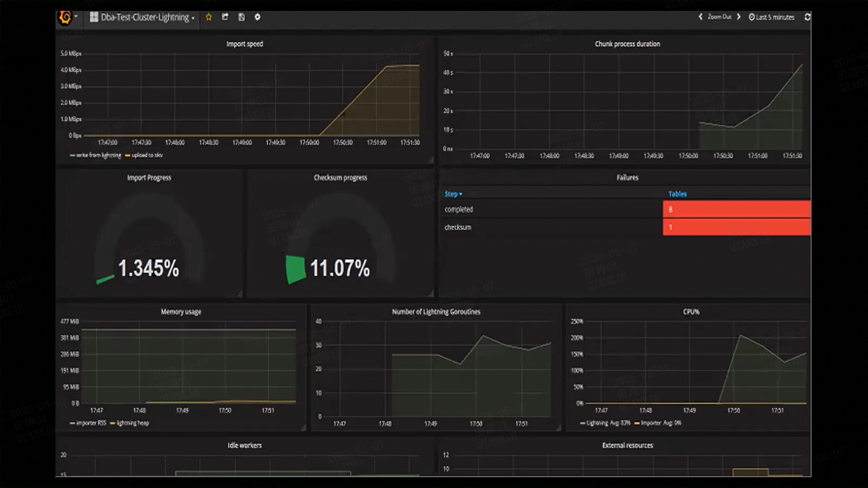This screenshot has width=868, height=488.
Task: Click the Tables column header link
Action: tap(677, 194)
